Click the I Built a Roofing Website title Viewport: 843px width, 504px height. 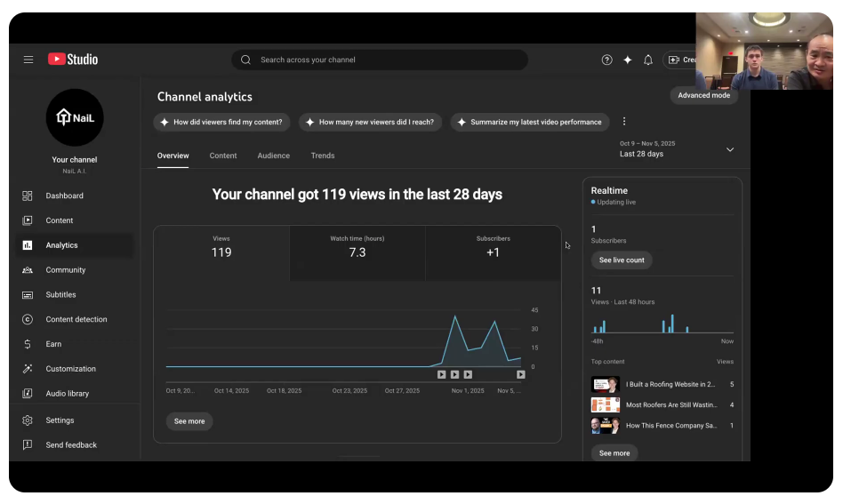coord(670,384)
